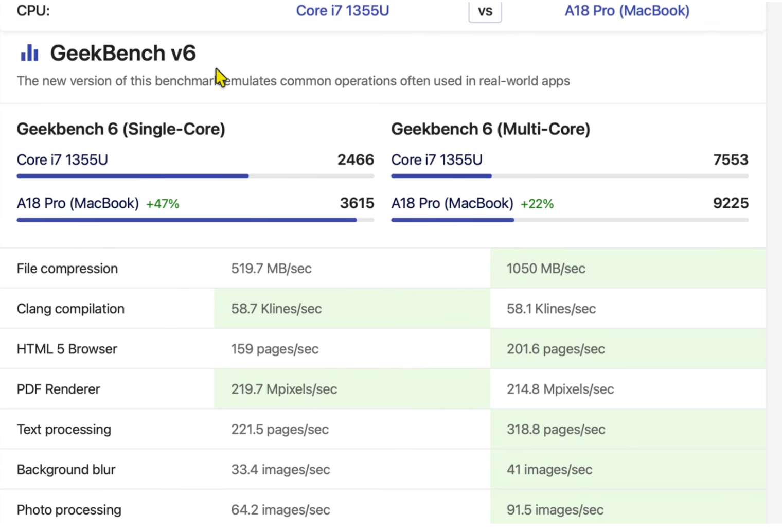
Task: Click the "33.4 images/sec" value
Action: pyautogui.click(x=280, y=469)
